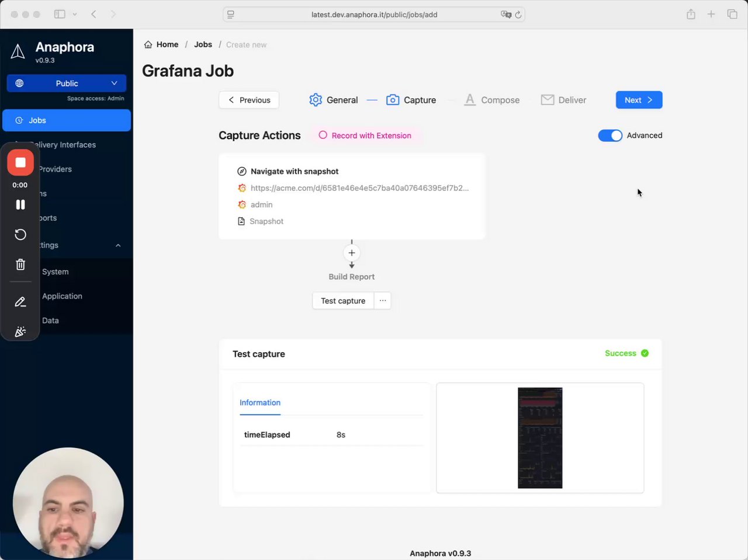Image resolution: width=748 pixels, height=560 pixels.
Task: Click the timeElapsed 8s value
Action: (341, 434)
